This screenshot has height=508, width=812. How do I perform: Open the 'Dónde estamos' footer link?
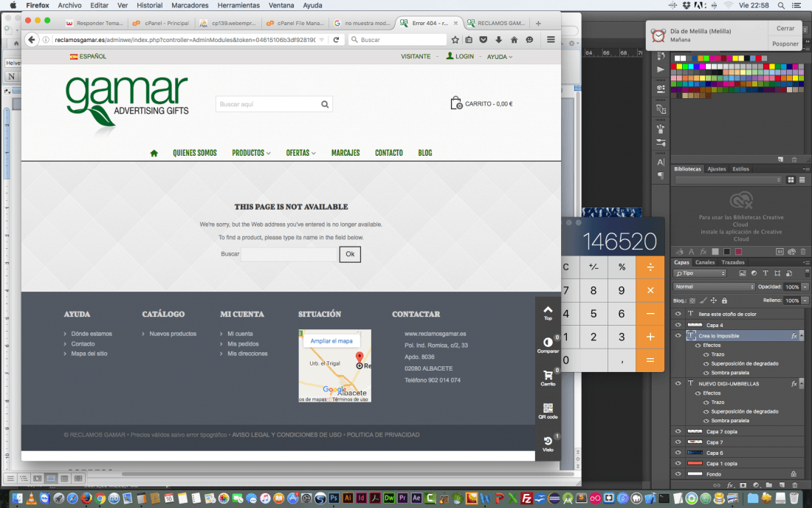coord(92,334)
